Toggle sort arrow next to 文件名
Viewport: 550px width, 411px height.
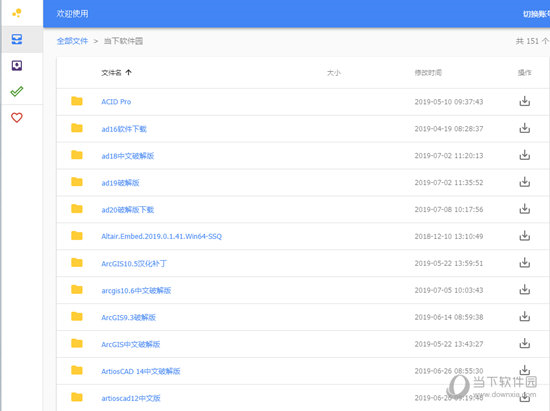[x=129, y=73]
